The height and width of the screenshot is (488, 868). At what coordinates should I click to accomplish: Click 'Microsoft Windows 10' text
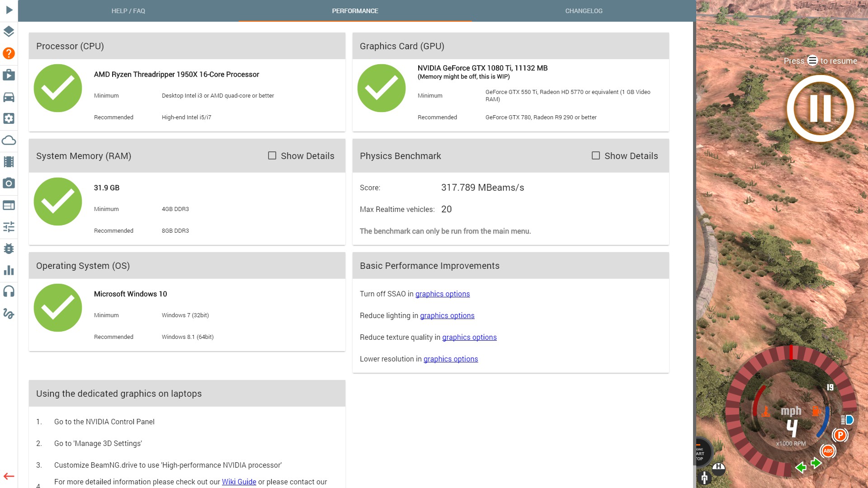[x=130, y=294]
